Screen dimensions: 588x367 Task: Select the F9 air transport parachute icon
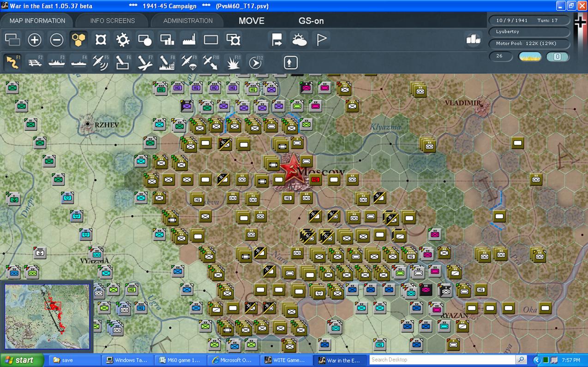tap(189, 62)
